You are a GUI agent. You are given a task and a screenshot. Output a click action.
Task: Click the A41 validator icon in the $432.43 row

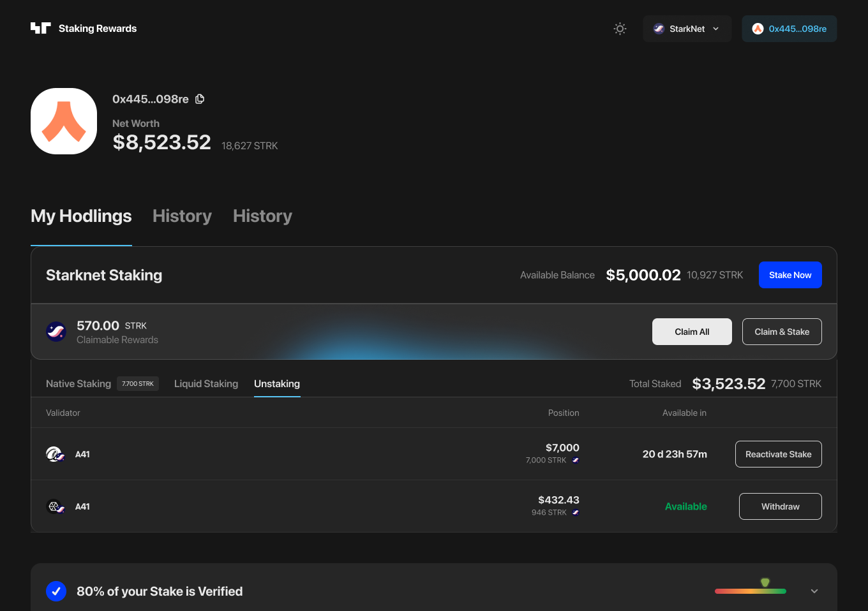(x=56, y=506)
